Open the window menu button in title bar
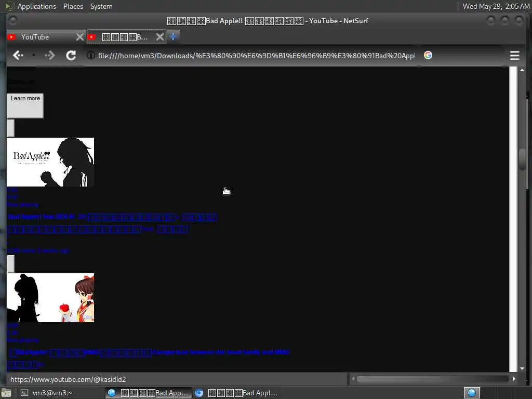Screen dimensions: 532x399 pos(13,21)
